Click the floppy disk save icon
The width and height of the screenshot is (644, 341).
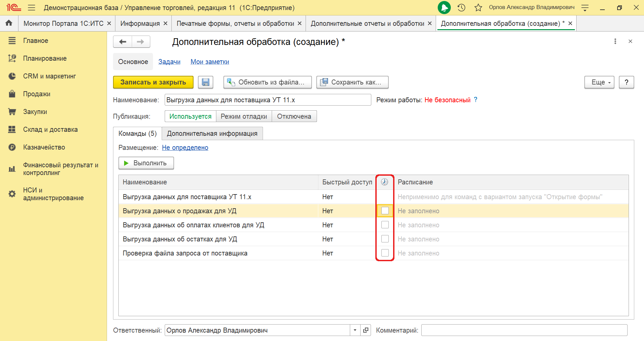(206, 82)
